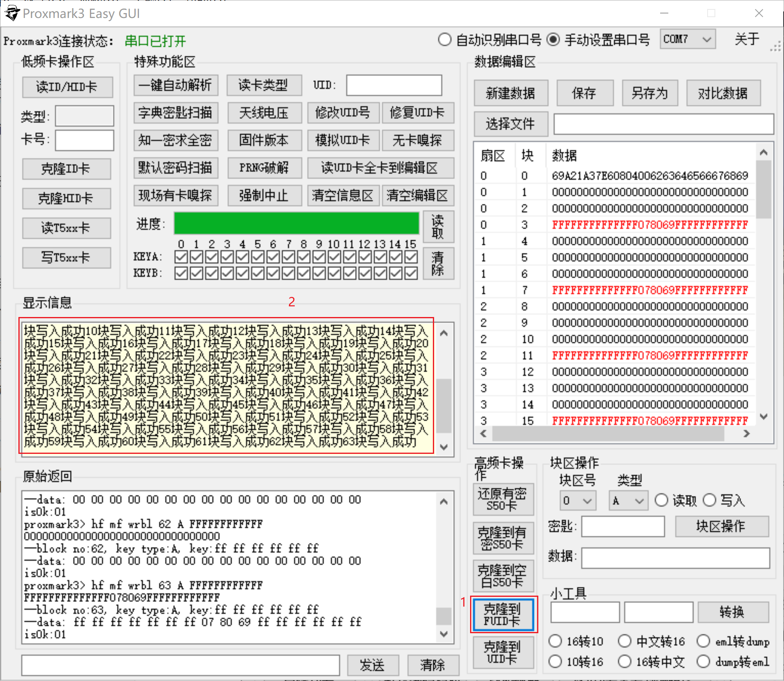
Task: Click 克隆到FUID卡 button
Action: pos(503,614)
